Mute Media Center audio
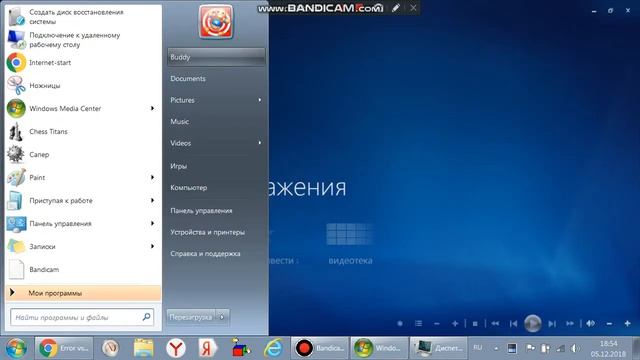Image resolution: width=640 pixels, height=360 pixels. pos(590,323)
